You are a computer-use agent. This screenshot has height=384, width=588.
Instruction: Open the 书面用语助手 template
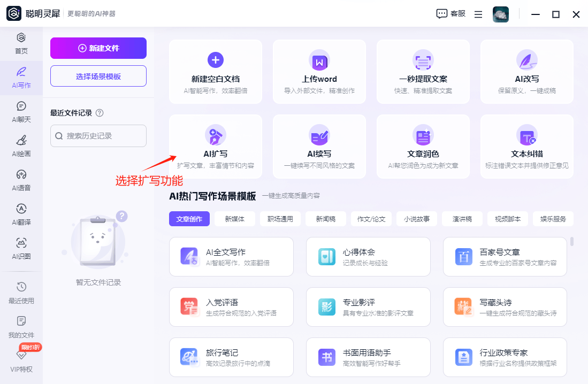[x=368, y=357]
